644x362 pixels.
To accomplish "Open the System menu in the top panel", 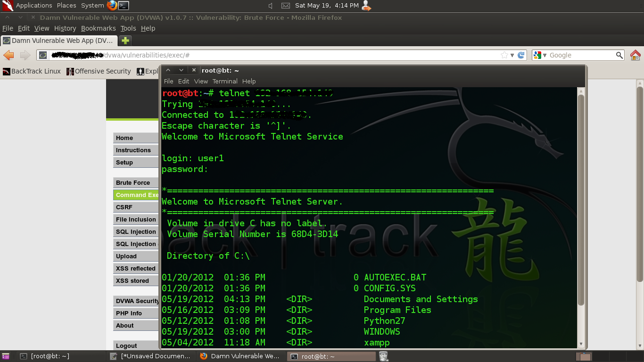I will point(92,6).
